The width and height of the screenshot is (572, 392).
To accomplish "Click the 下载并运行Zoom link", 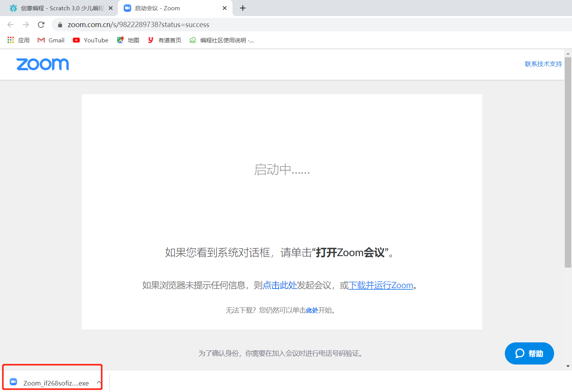I will 381,285.
